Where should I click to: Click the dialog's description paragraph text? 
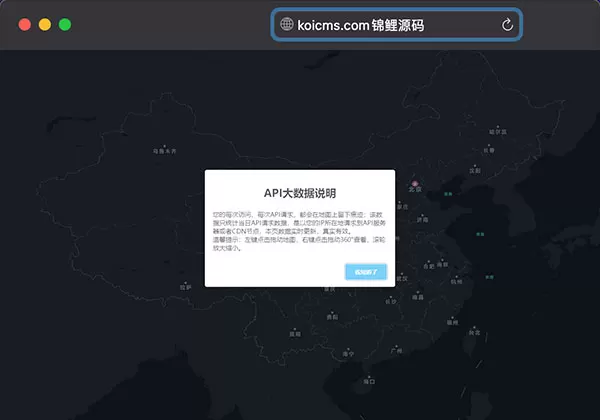299,231
